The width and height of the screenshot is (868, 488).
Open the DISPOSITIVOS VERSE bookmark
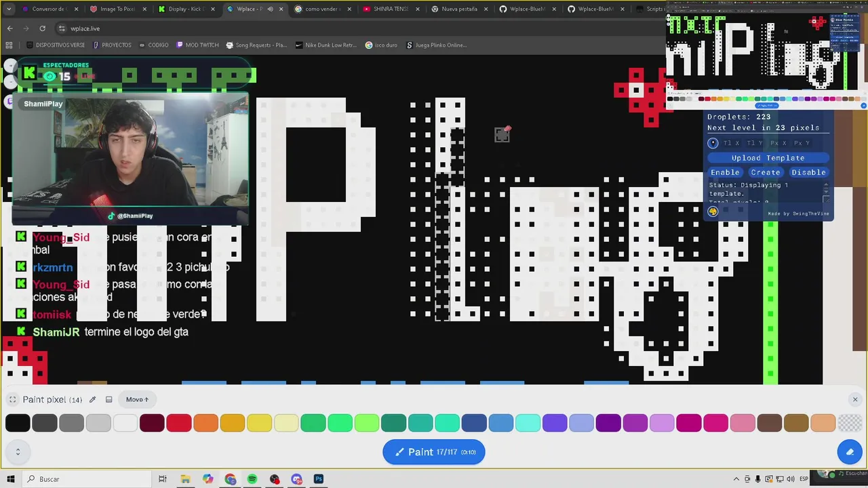[56, 45]
